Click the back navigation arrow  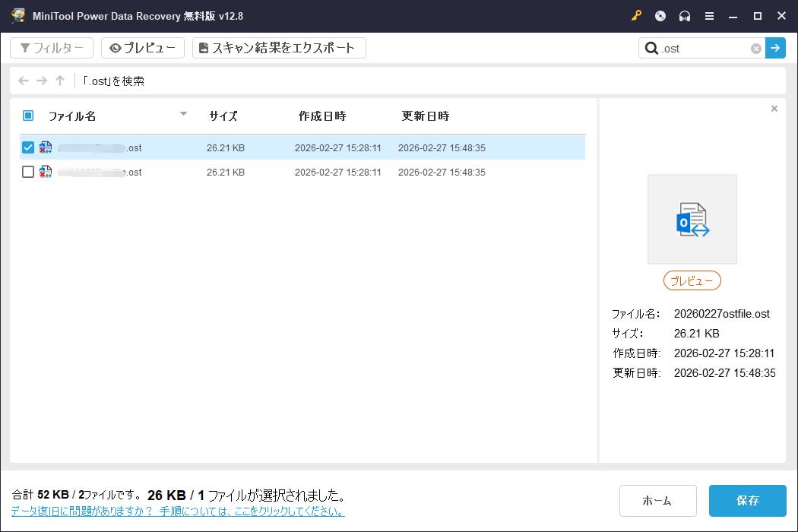click(x=24, y=80)
